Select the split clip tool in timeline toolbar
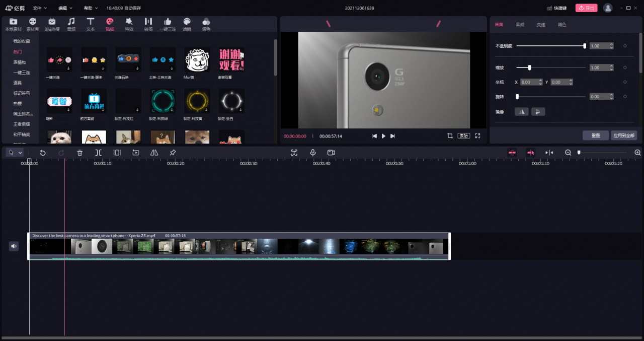The image size is (644, 341). tap(99, 152)
